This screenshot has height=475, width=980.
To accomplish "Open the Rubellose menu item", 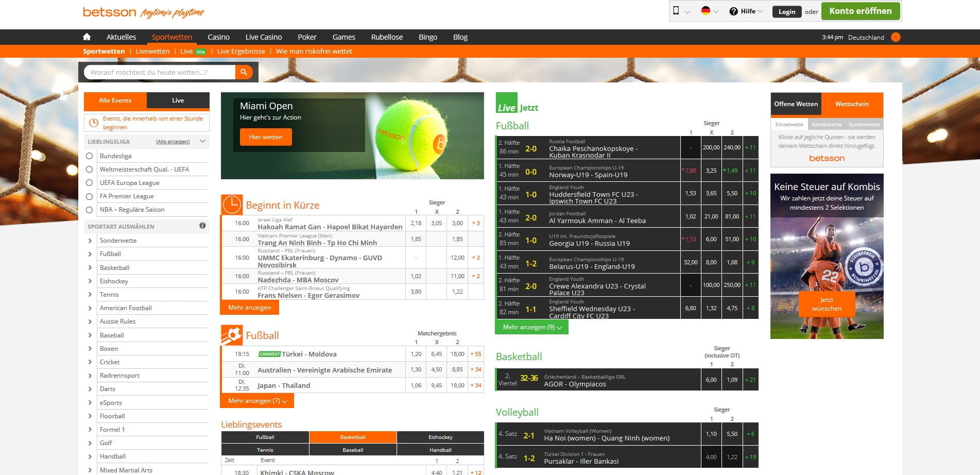I will (x=387, y=37).
